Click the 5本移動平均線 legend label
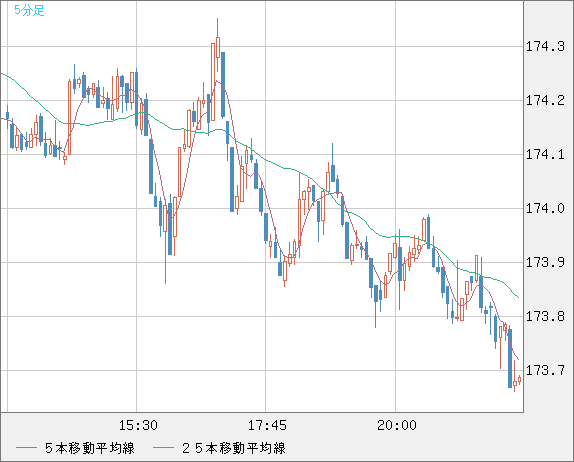574x462 pixels. click(x=90, y=448)
